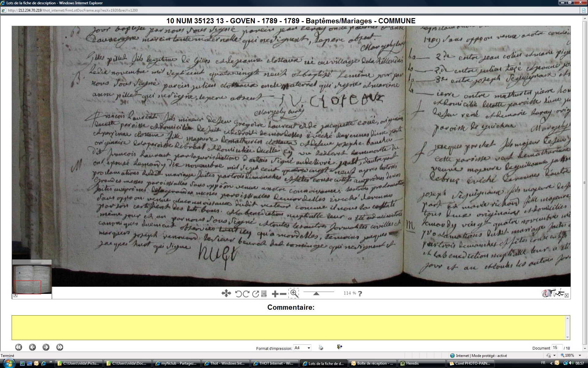The width and height of the screenshot is (588, 368).
Task: Open the Format d'impression A4 dropdown
Action: [302, 348]
